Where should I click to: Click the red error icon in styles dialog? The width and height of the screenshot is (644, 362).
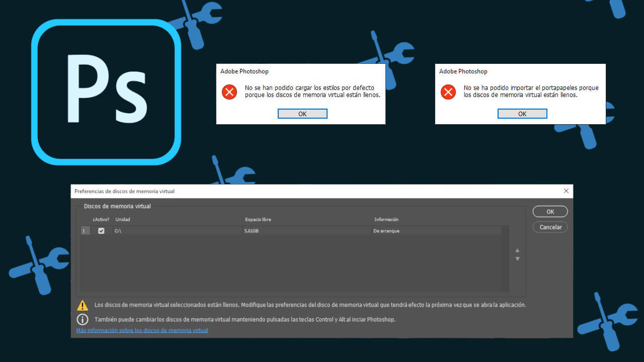[x=229, y=92]
